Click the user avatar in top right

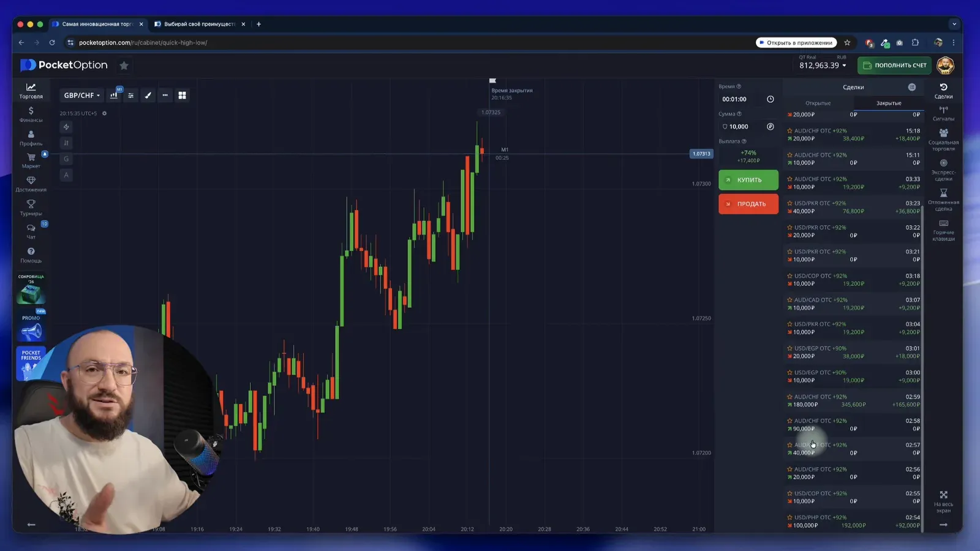tap(945, 66)
